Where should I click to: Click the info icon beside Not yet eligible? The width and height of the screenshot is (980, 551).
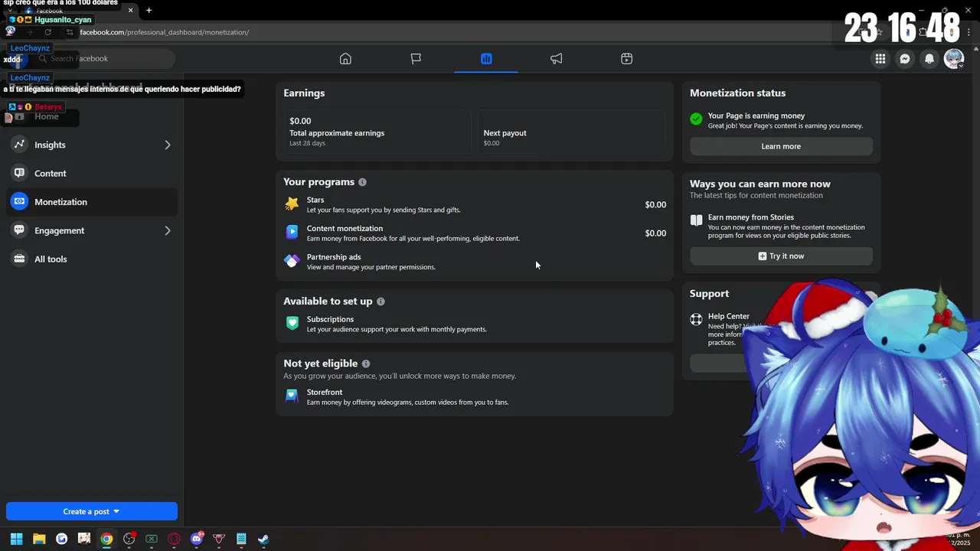click(366, 364)
